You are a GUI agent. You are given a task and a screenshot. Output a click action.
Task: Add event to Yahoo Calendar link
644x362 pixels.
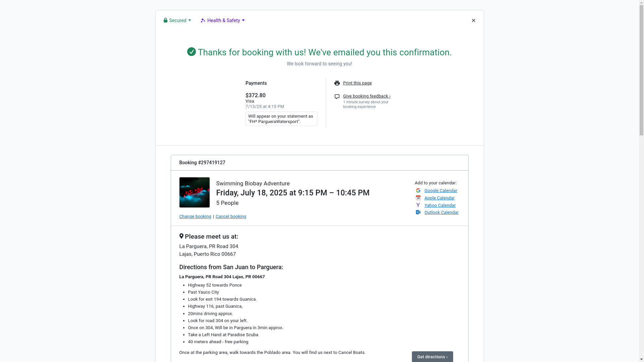point(440,205)
